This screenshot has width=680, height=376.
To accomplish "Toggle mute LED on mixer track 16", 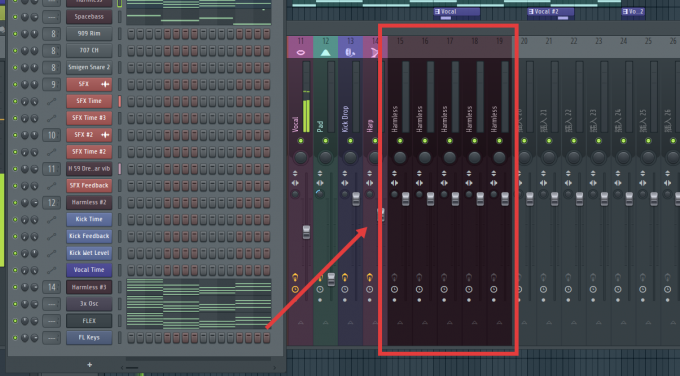I will [425, 141].
